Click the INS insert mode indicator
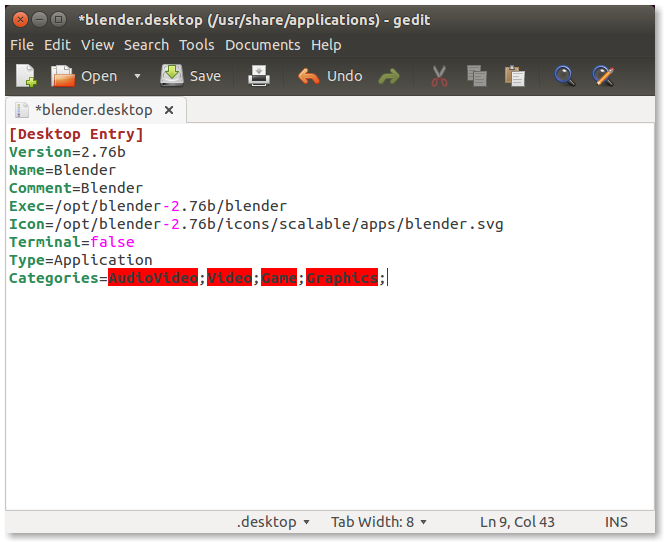Image resolution: width=664 pixels, height=542 pixels. pyautogui.click(x=616, y=522)
